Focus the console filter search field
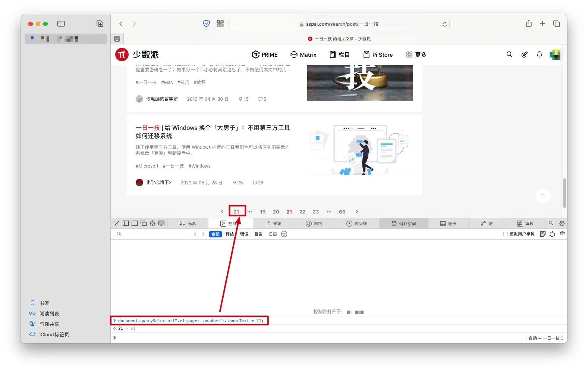 click(x=152, y=234)
